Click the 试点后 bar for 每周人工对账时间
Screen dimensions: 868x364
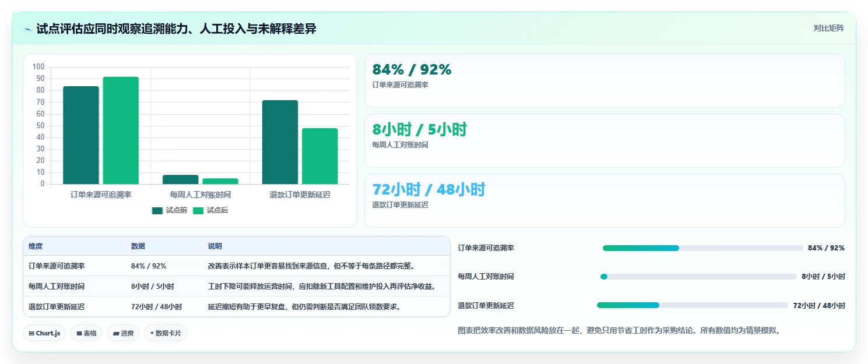click(x=220, y=181)
